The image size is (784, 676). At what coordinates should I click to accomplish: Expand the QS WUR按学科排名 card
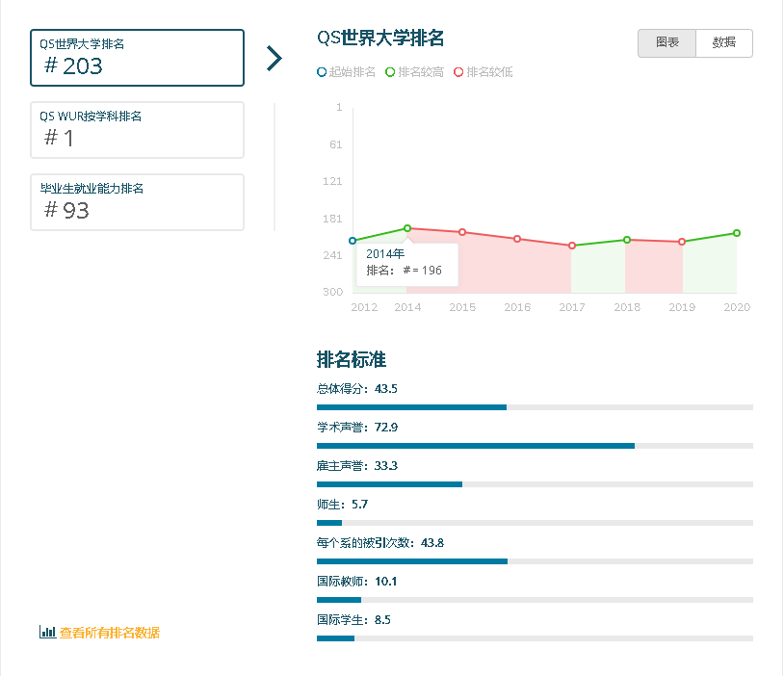pyautogui.click(x=137, y=130)
